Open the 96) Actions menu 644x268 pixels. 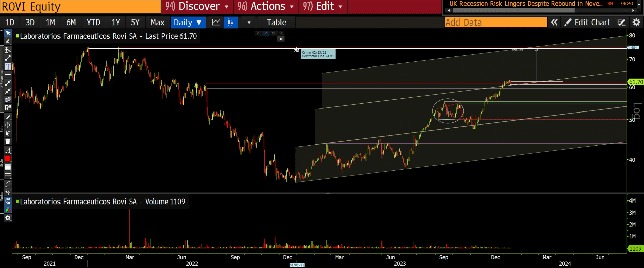[x=266, y=6]
